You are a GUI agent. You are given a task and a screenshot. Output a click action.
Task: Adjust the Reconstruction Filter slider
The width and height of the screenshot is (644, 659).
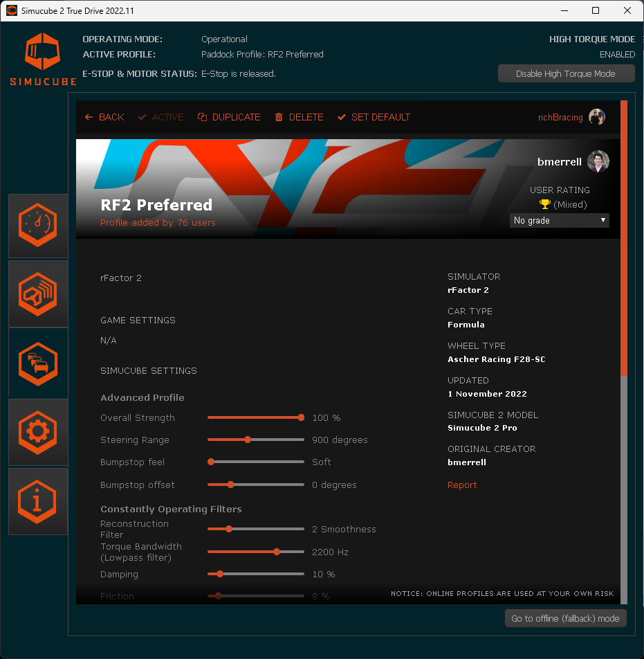point(256,529)
